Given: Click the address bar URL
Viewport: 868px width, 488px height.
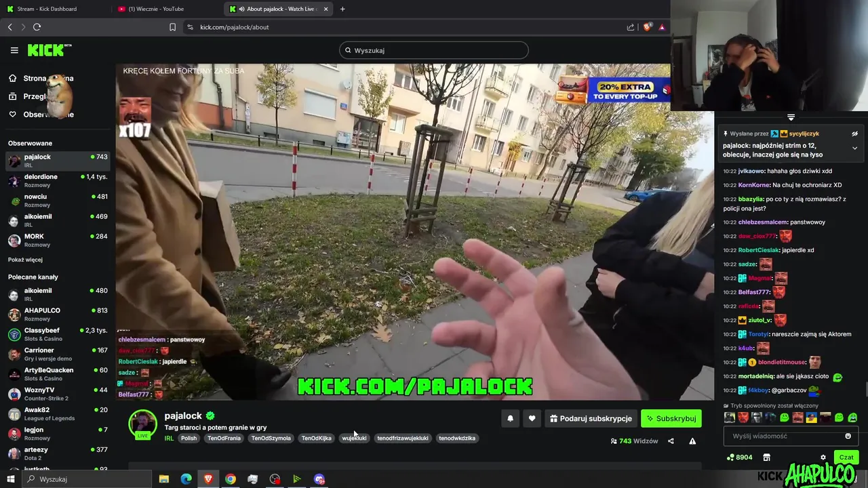Looking at the screenshot, I should coord(235,27).
